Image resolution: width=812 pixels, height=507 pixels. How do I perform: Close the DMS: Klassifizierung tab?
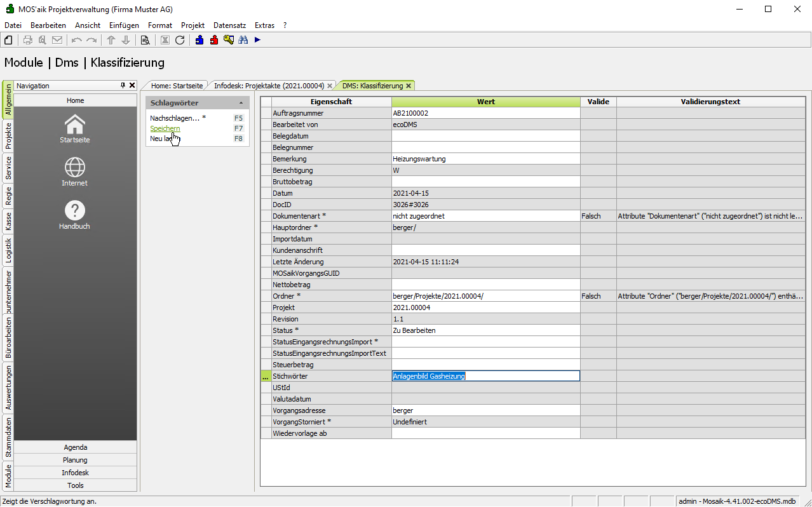pyautogui.click(x=409, y=86)
